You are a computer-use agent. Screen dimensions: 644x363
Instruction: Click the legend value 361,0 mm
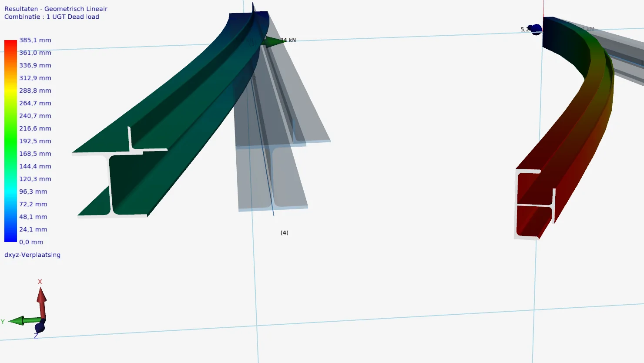point(35,53)
